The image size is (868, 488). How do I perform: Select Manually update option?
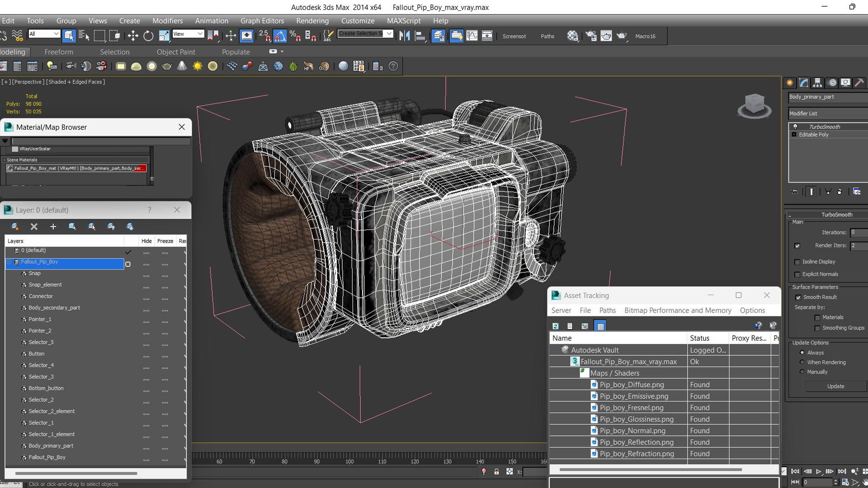(802, 371)
